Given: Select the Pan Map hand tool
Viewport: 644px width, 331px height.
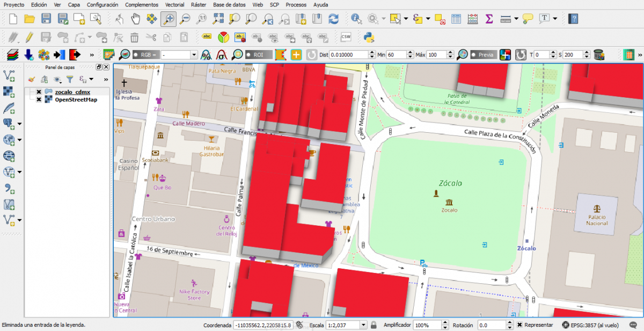Looking at the screenshot, I should coord(136,19).
